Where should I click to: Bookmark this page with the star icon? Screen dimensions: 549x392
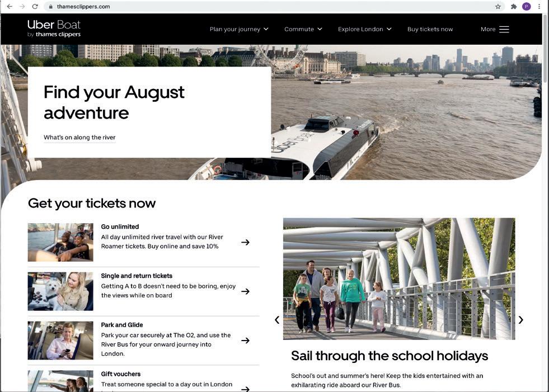pyautogui.click(x=498, y=6)
